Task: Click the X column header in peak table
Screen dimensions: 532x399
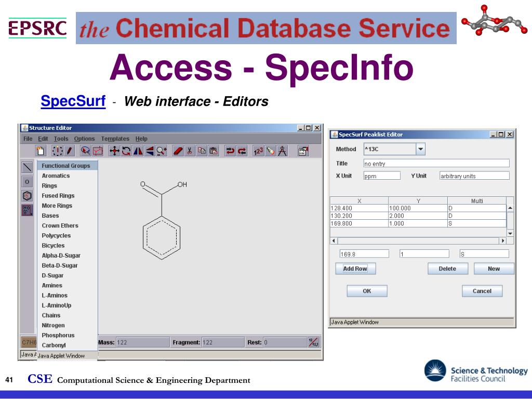Action: (x=359, y=201)
